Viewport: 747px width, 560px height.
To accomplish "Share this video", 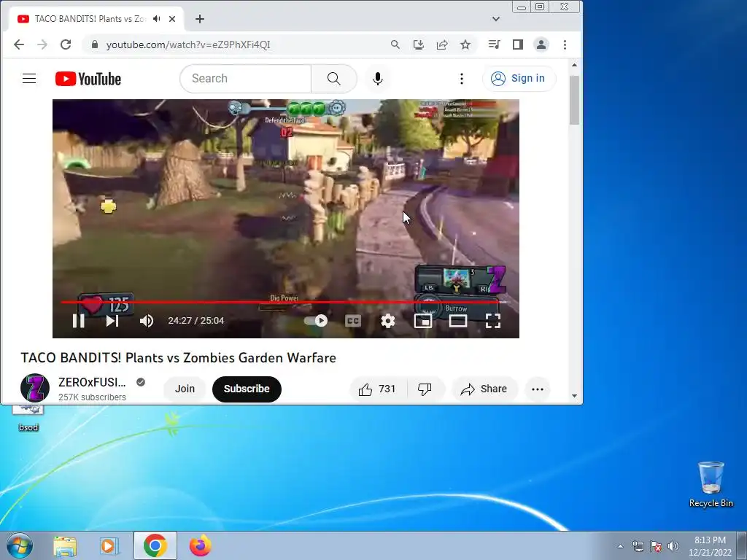I will coord(484,389).
